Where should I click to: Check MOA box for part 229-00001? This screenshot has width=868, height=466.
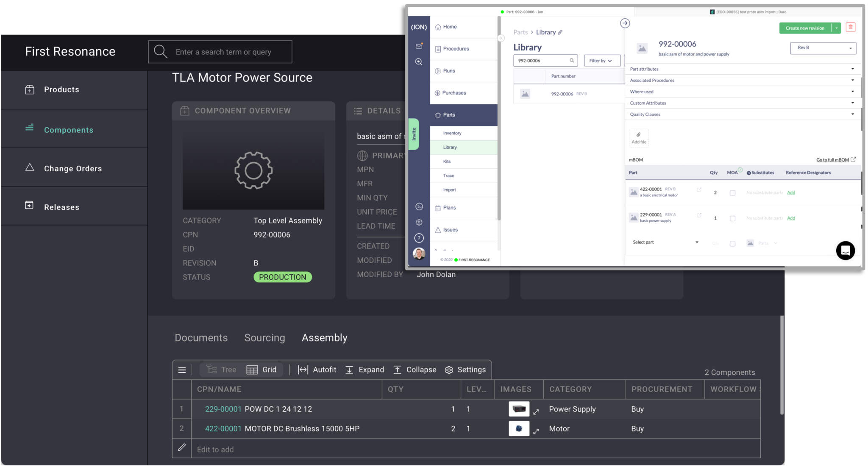pos(732,218)
